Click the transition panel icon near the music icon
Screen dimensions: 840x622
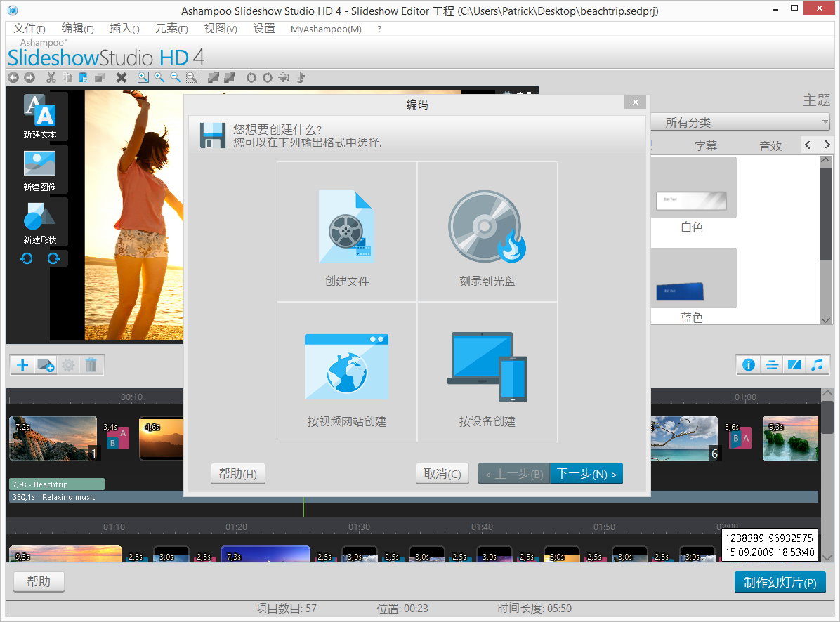click(795, 365)
